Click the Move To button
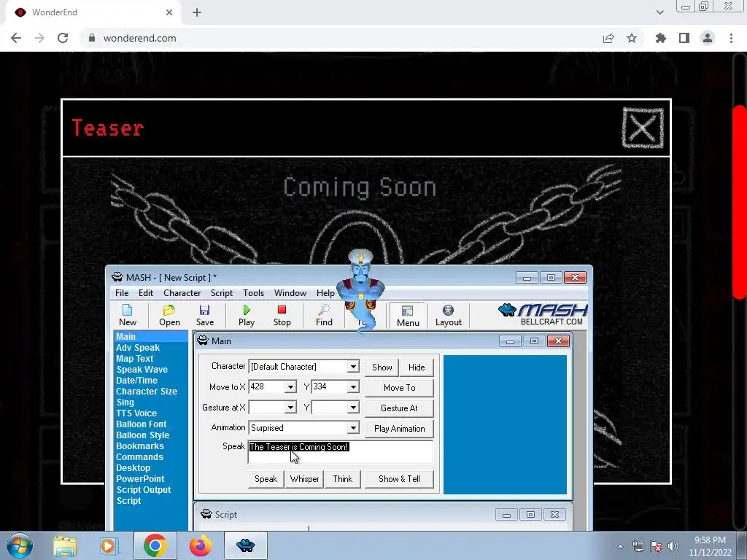The image size is (747, 560). pyautogui.click(x=399, y=388)
